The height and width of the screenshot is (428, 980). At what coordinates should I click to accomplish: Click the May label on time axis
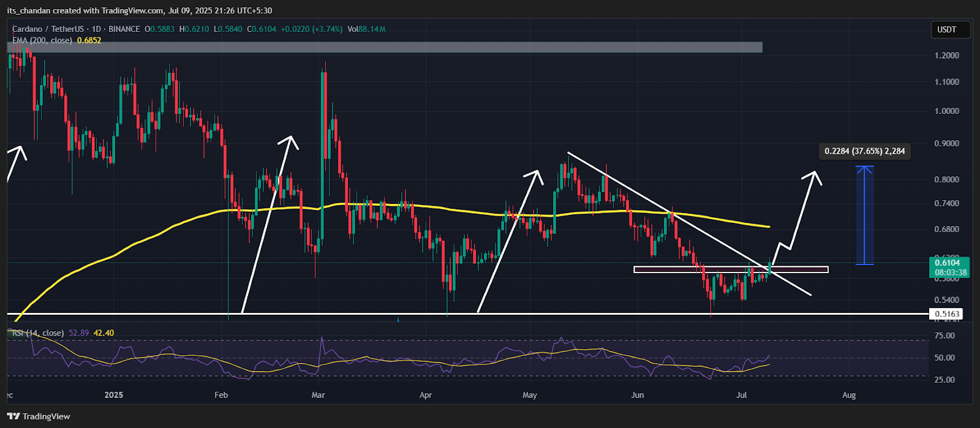pyautogui.click(x=530, y=395)
